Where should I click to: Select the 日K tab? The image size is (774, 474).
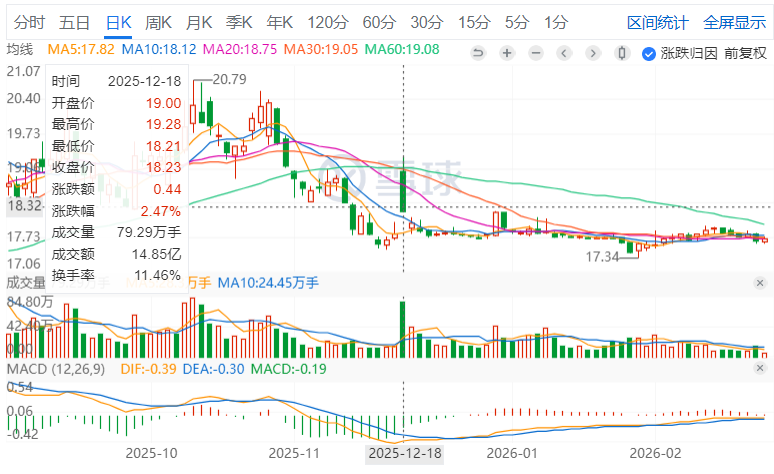(x=118, y=22)
